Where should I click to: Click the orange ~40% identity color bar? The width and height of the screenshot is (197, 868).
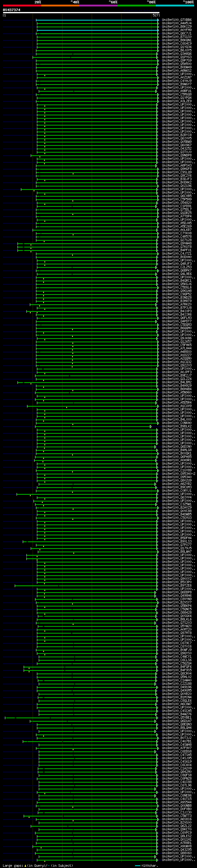coord(60,6)
